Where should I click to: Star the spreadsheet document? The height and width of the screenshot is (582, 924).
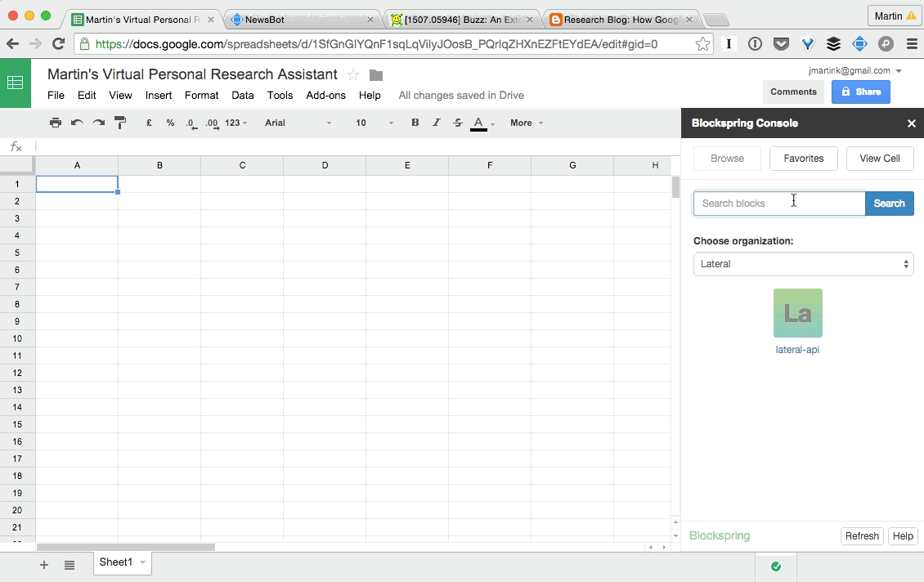click(x=353, y=75)
